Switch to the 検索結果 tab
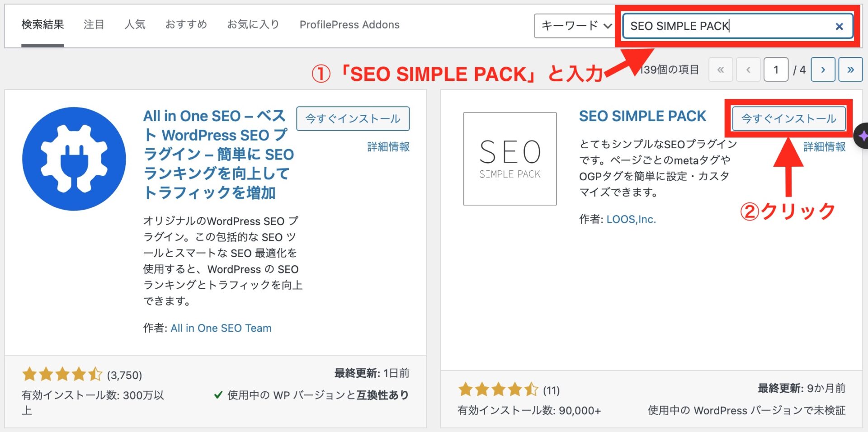Screen dimensions: 868x432 tap(41, 25)
